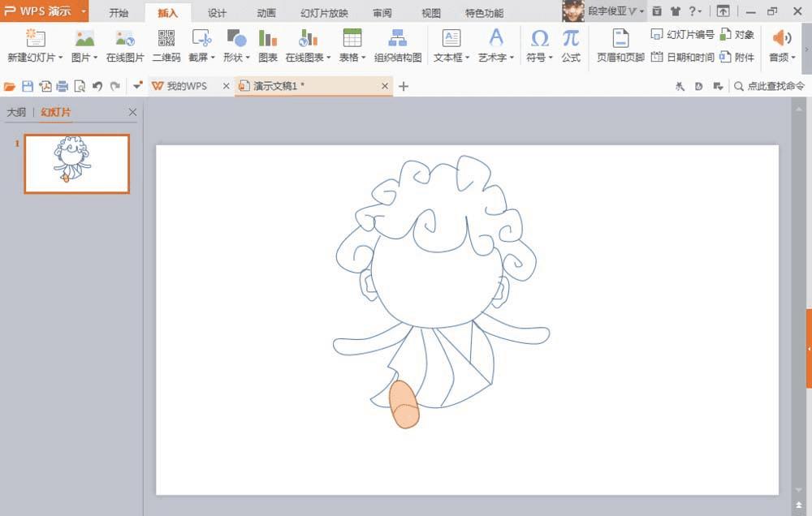Open the 审阅 ribbon tab
This screenshot has width=812, height=516.
coord(382,13)
